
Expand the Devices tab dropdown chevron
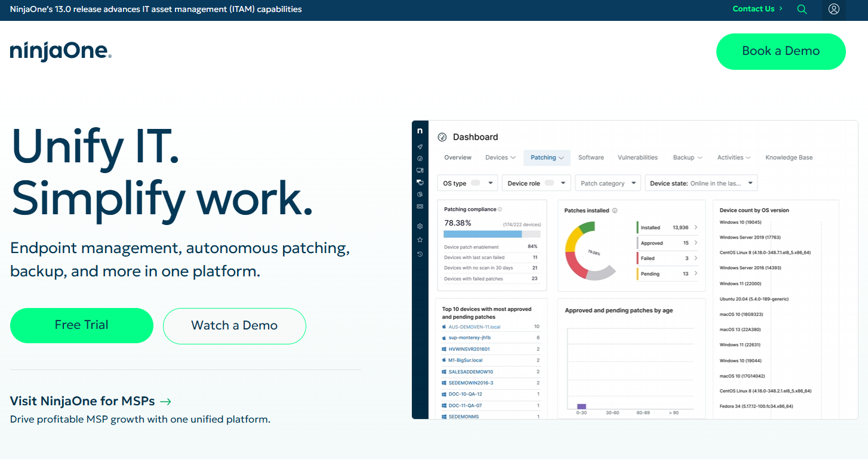click(x=513, y=158)
